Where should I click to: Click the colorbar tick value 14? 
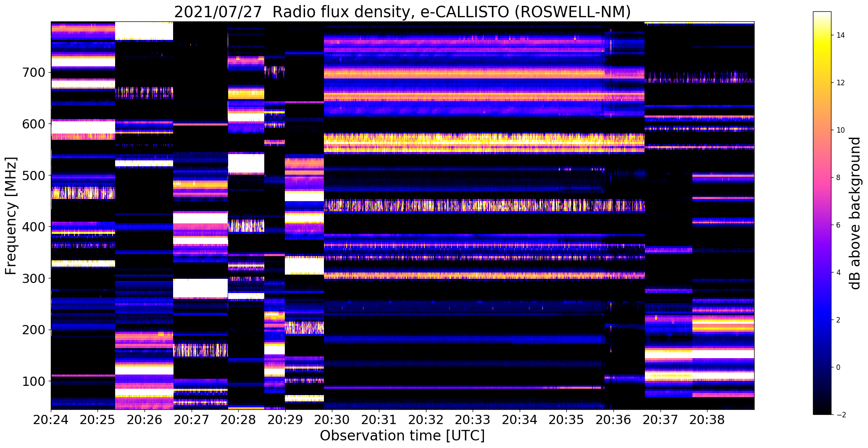click(841, 35)
